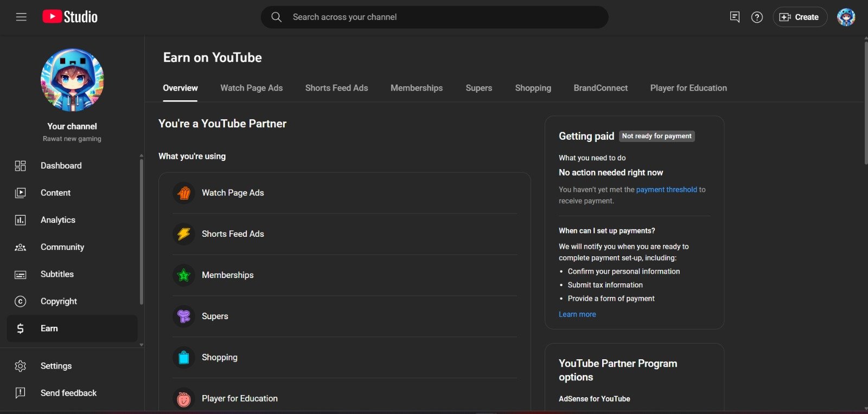Click the Shopping bag icon
868x414 pixels.
[184, 358]
